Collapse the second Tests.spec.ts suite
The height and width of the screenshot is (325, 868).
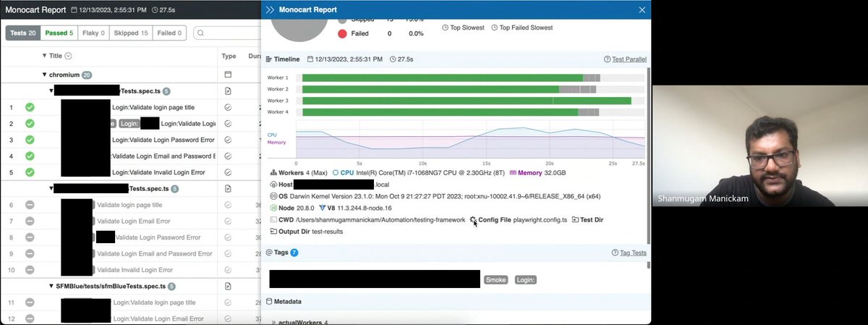point(51,188)
